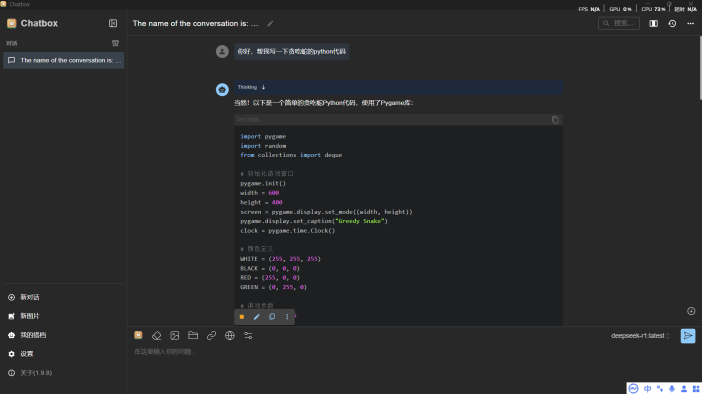Attach a link with the chain icon

pyautogui.click(x=211, y=335)
